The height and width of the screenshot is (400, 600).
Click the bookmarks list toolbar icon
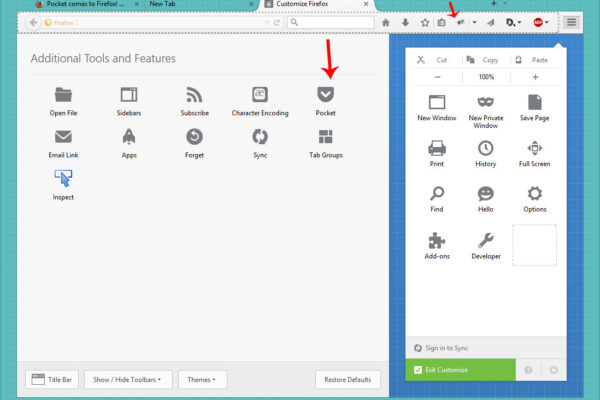pos(442,23)
